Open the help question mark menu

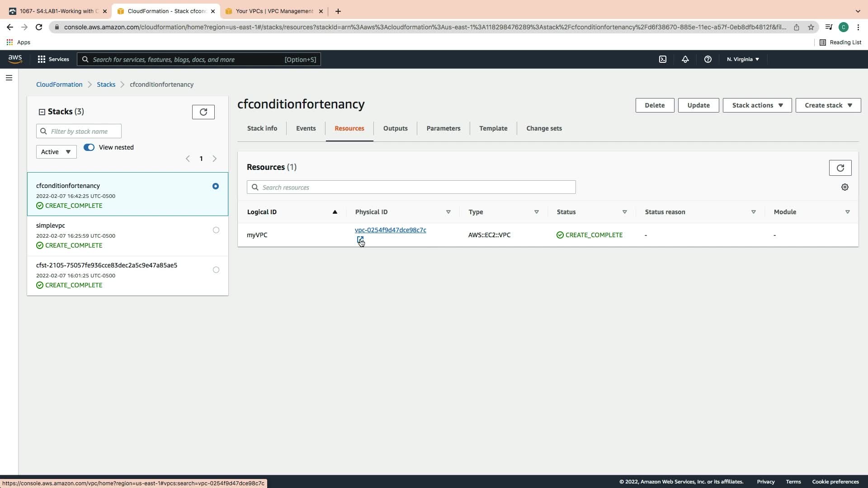pyautogui.click(x=708, y=59)
